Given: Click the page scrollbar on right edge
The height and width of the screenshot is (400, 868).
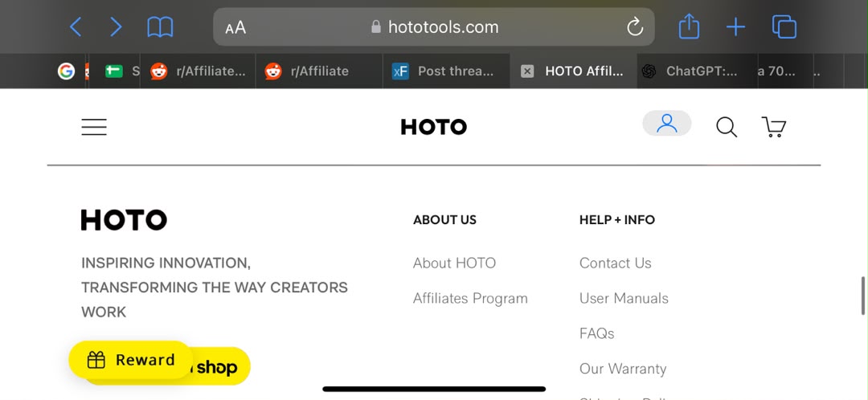Looking at the screenshot, I should coord(862,296).
